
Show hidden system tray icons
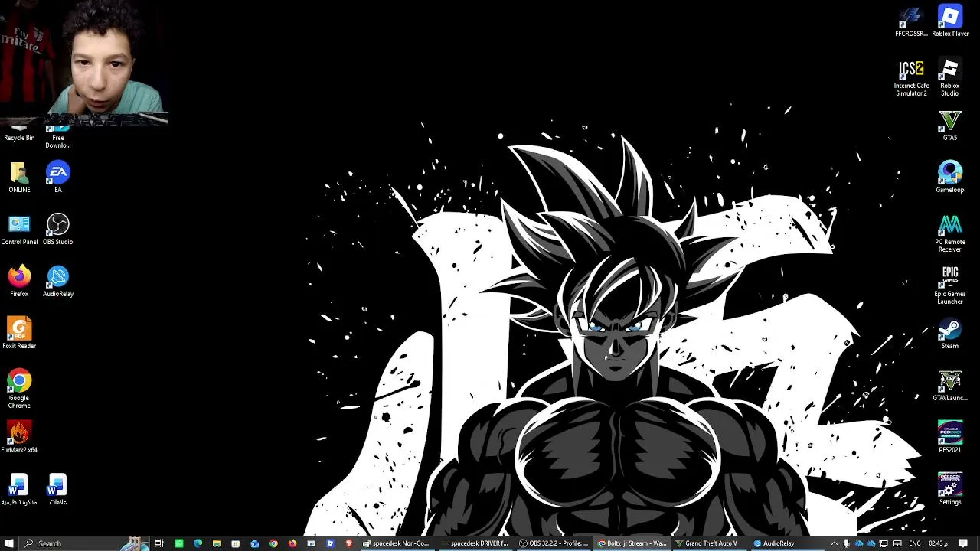(x=835, y=543)
